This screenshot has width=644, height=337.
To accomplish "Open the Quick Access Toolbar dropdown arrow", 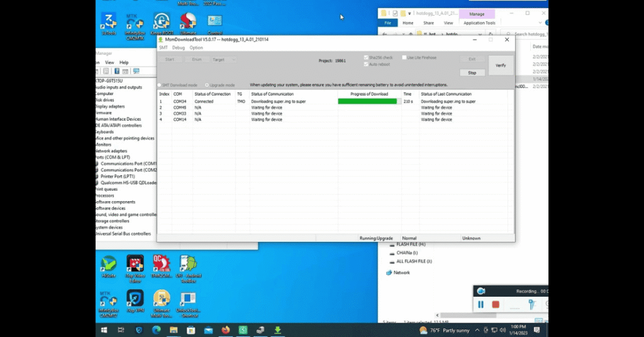I will point(409,14).
